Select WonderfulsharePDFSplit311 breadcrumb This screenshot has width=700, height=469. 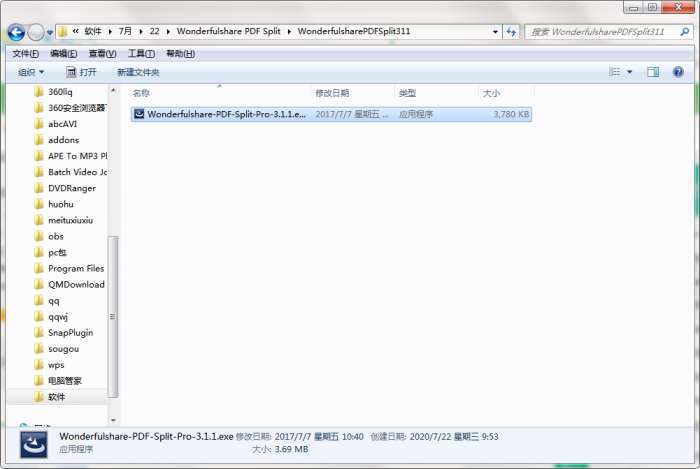[x=354, y=31]
